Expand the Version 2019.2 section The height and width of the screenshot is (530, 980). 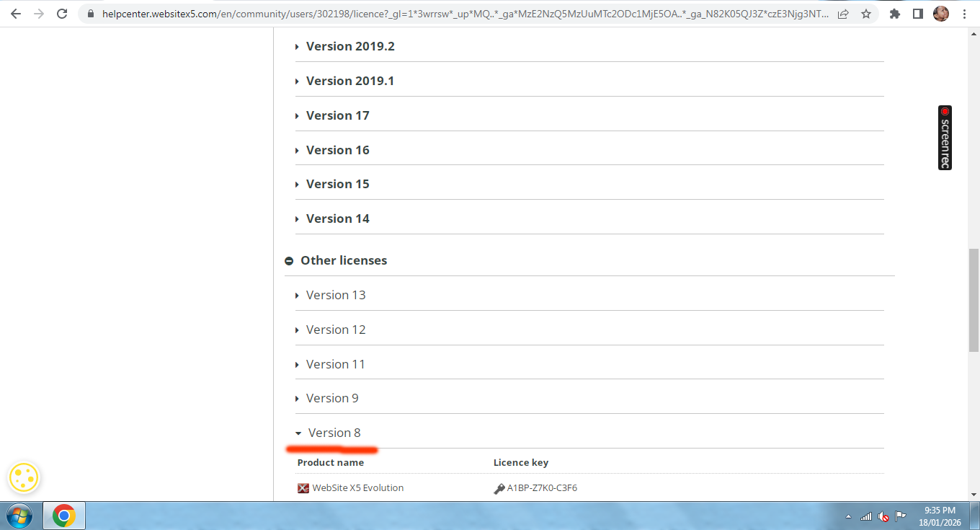(350, 46)
